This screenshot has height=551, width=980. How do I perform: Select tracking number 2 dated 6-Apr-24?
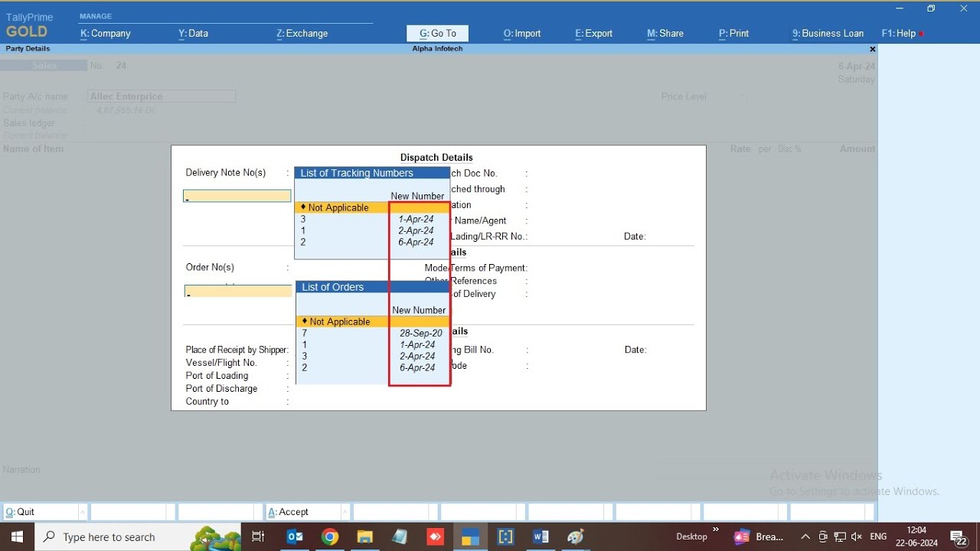[x=372, y=242]
